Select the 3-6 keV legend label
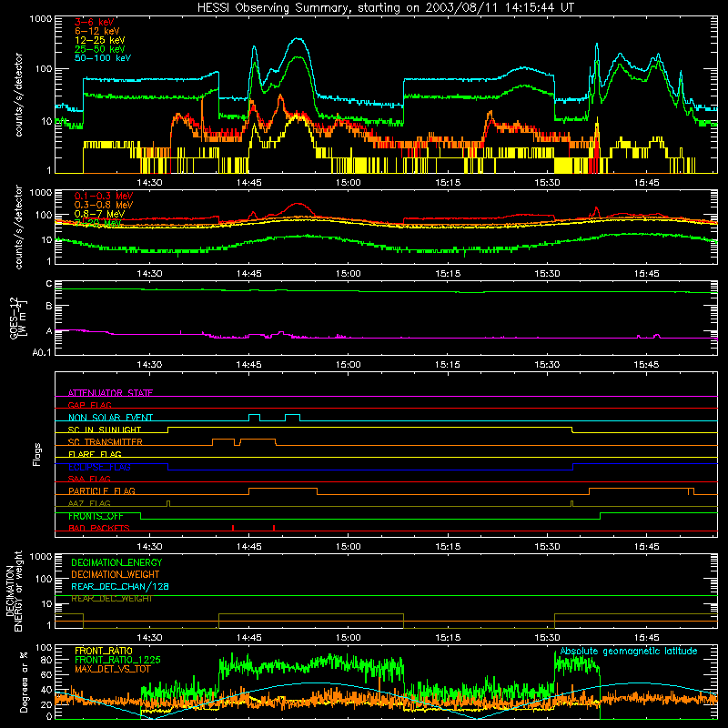728x728 pixels. (95, 22)
